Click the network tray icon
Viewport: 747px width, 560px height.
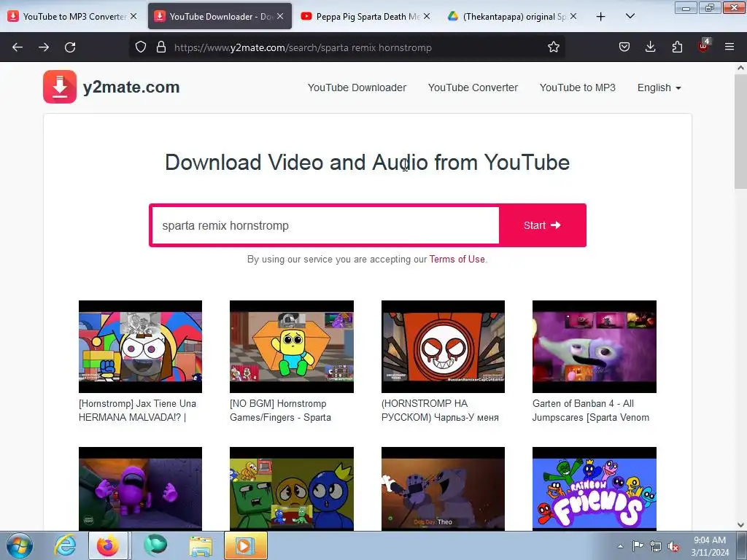coord(656,546)
